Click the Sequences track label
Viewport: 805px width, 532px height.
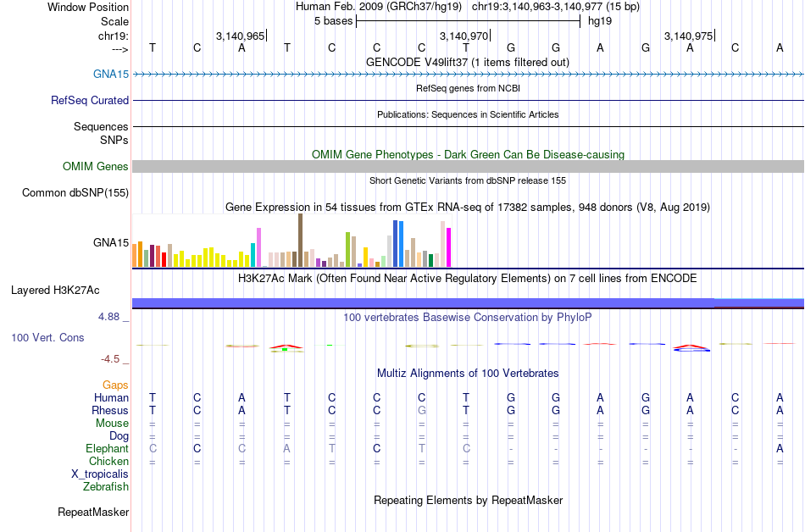[101, 126]
